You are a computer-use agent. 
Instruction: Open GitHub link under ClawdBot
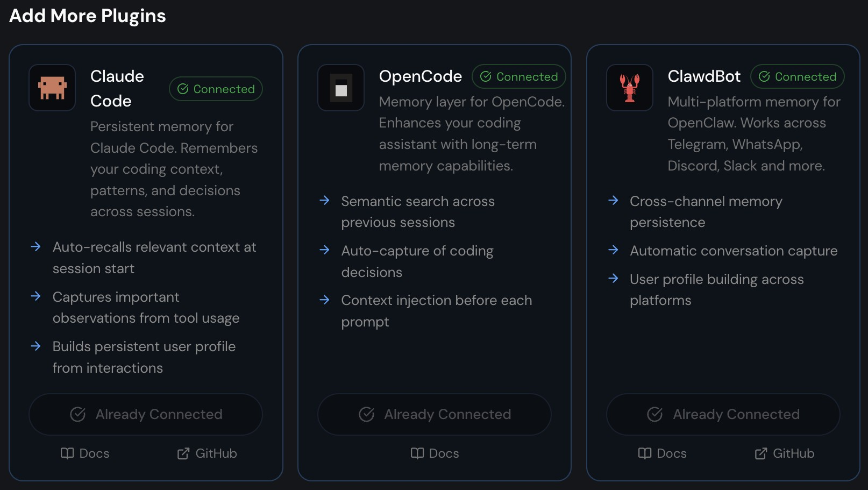pos(785,453)
